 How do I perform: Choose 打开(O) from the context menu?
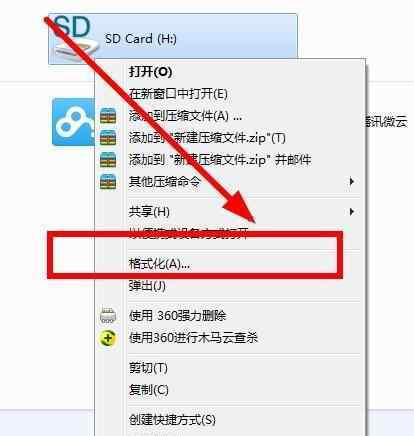coord(150,71)
